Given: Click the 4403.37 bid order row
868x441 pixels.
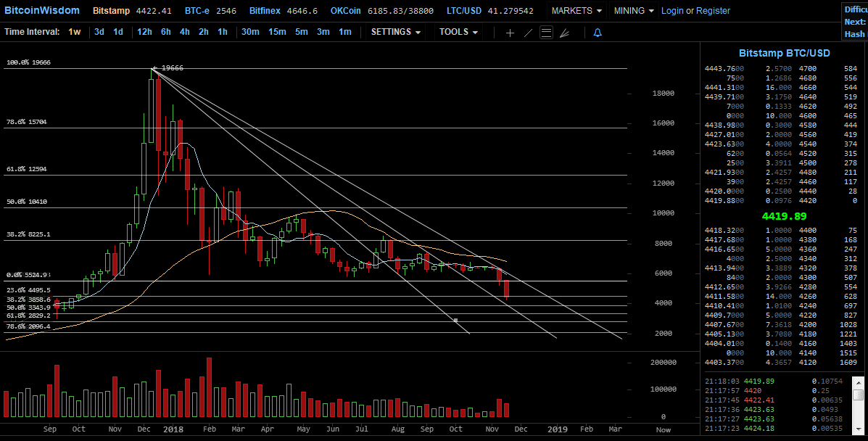Looking at the screenshot, I should click(781, 363).
